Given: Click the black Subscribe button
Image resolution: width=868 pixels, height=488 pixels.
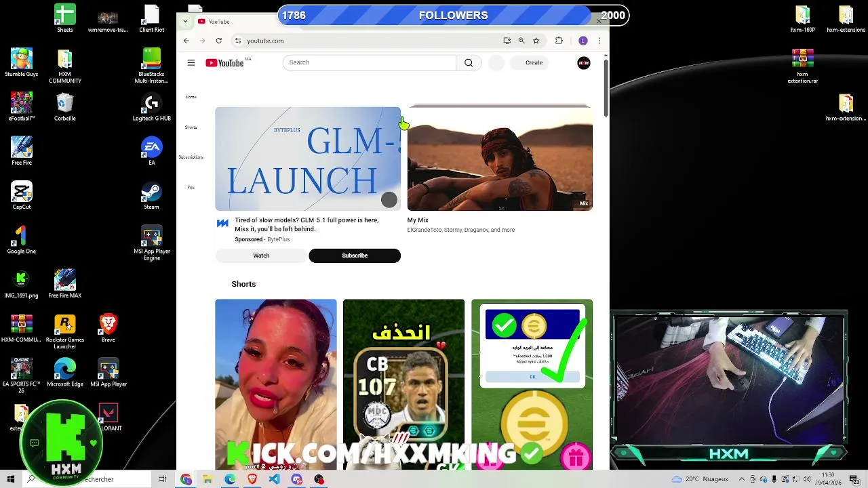Looking at the screenshot, I should coord(355,256).
